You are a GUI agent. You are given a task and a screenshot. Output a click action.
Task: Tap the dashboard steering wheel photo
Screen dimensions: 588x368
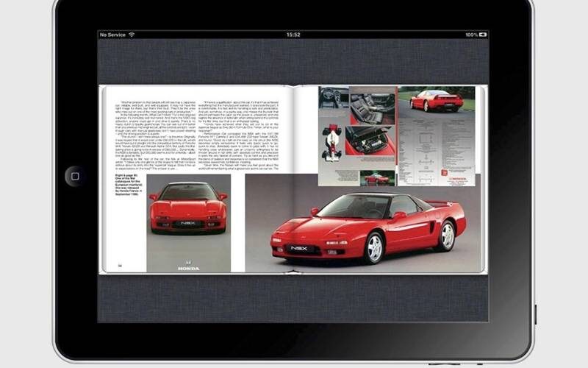click(x=334, y=98)
